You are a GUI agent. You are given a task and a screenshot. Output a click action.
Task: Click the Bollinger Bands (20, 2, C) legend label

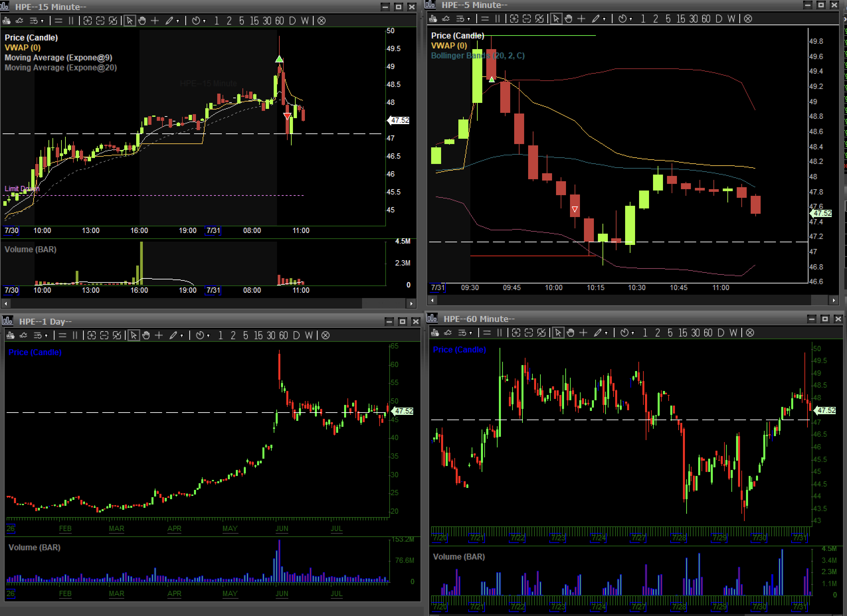point(478,56)
